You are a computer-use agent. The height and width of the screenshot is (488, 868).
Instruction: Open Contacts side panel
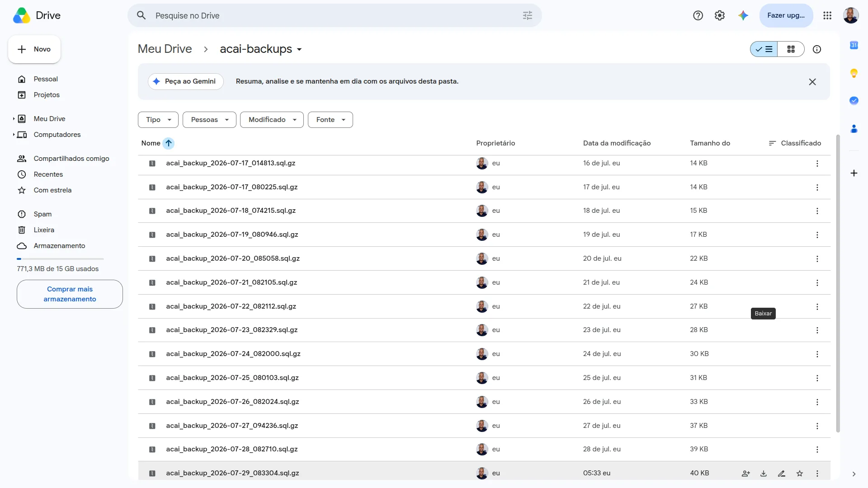coord(854,129)
